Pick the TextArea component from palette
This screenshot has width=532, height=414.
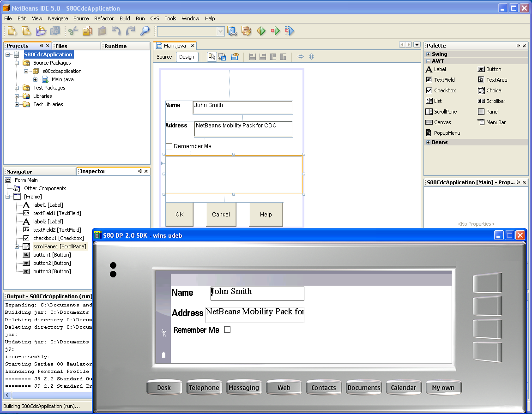[x=493, y=80]
